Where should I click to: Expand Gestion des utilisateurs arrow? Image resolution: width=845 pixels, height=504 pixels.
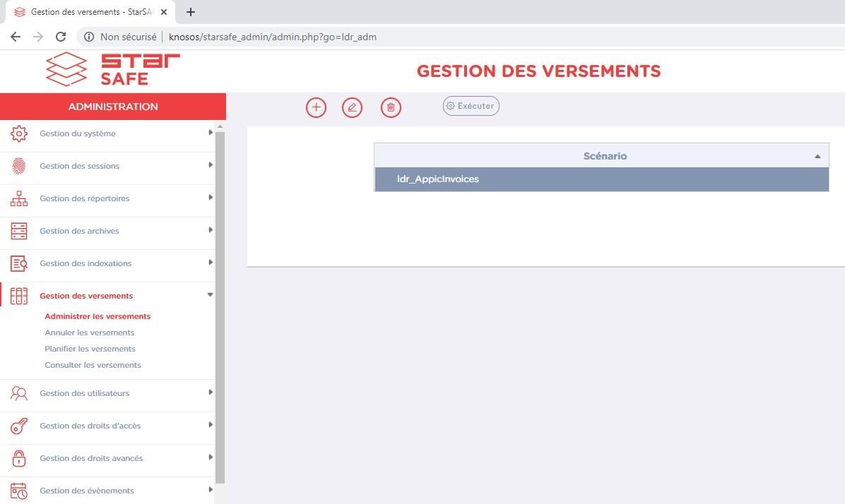210,392
